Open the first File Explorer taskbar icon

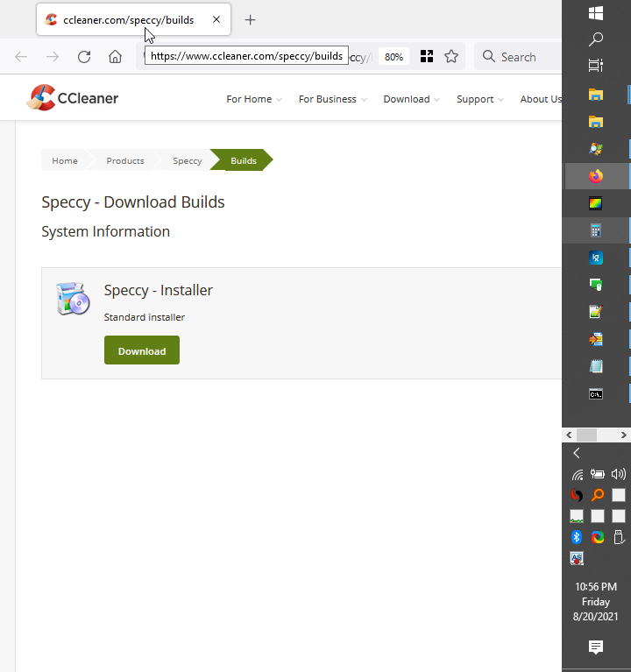596,95
